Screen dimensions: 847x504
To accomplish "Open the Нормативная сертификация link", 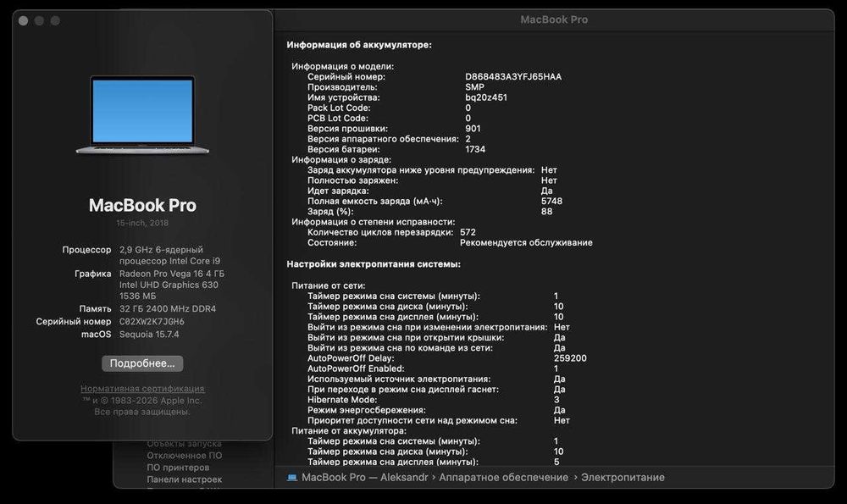I will 142,389.
